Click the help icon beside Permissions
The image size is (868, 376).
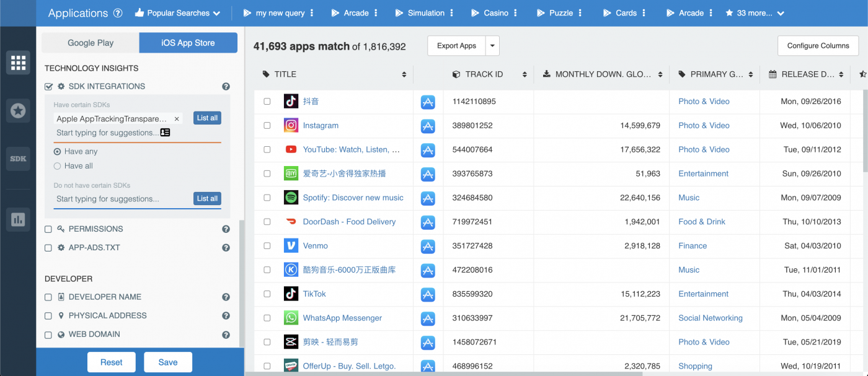click(x=226, y=229)
